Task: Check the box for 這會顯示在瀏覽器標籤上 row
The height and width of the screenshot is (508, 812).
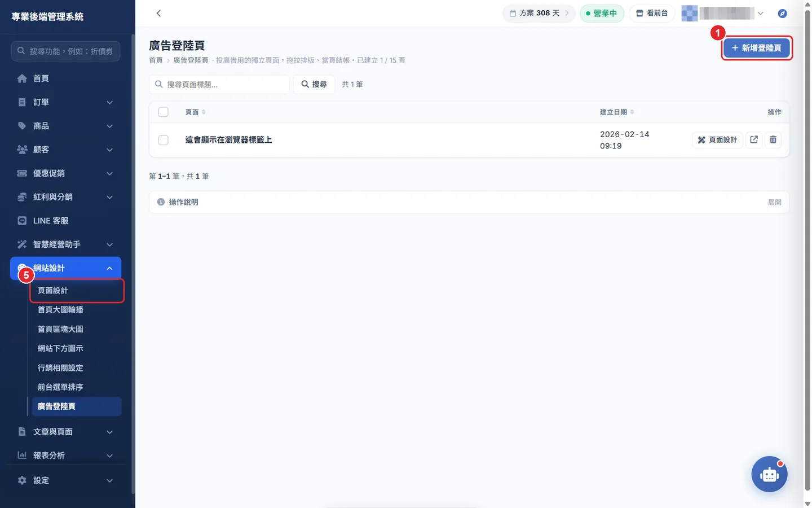Action: [x=164, y=140]
